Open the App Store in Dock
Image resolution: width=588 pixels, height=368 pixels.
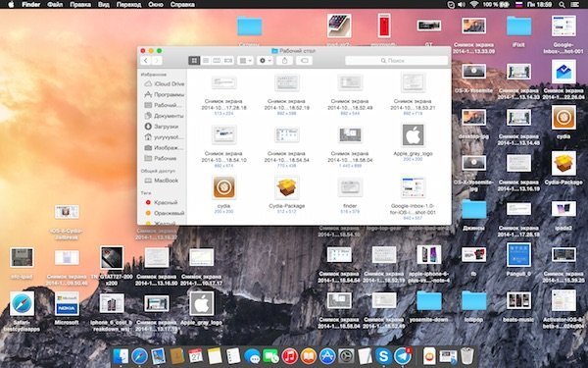(327, 356)
